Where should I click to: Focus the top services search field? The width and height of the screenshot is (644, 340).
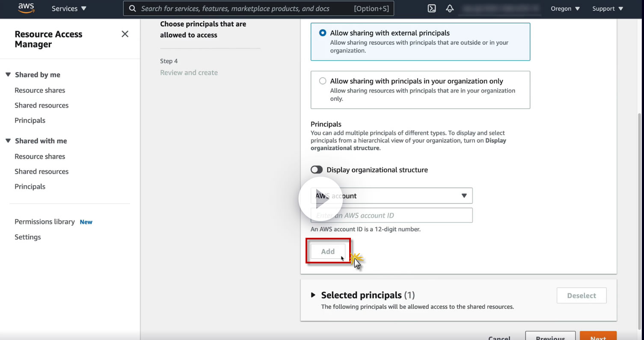[x=258, y=9]
